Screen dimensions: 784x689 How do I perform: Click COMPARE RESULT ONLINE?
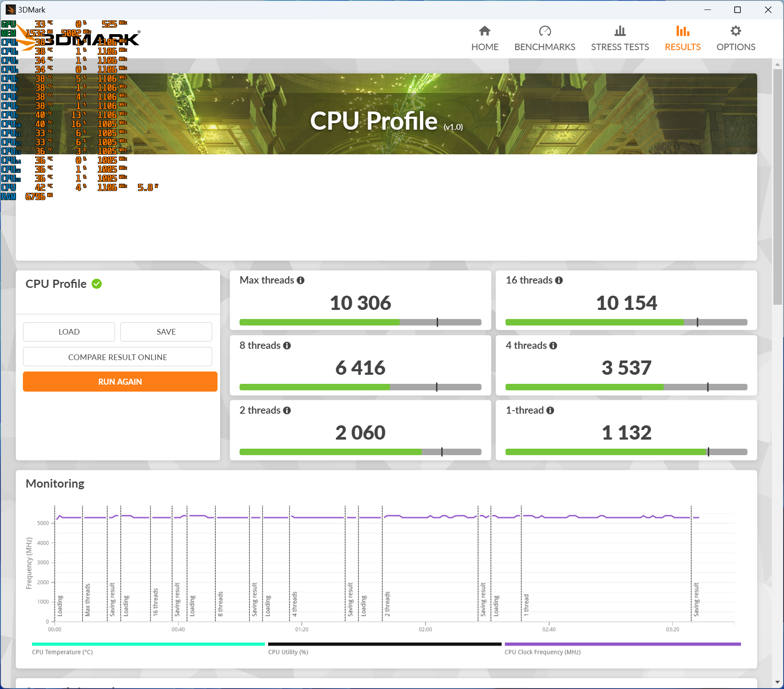118,357
